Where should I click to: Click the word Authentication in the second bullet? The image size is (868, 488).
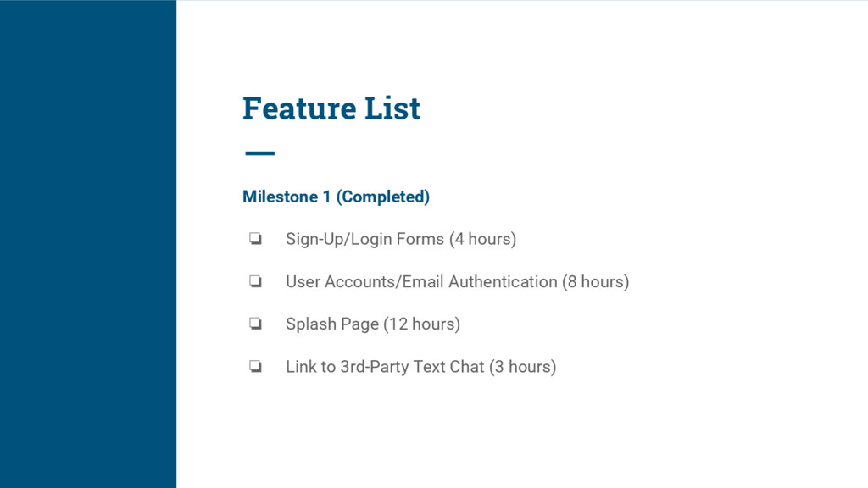pyautogui.click(x=503, y=281)
